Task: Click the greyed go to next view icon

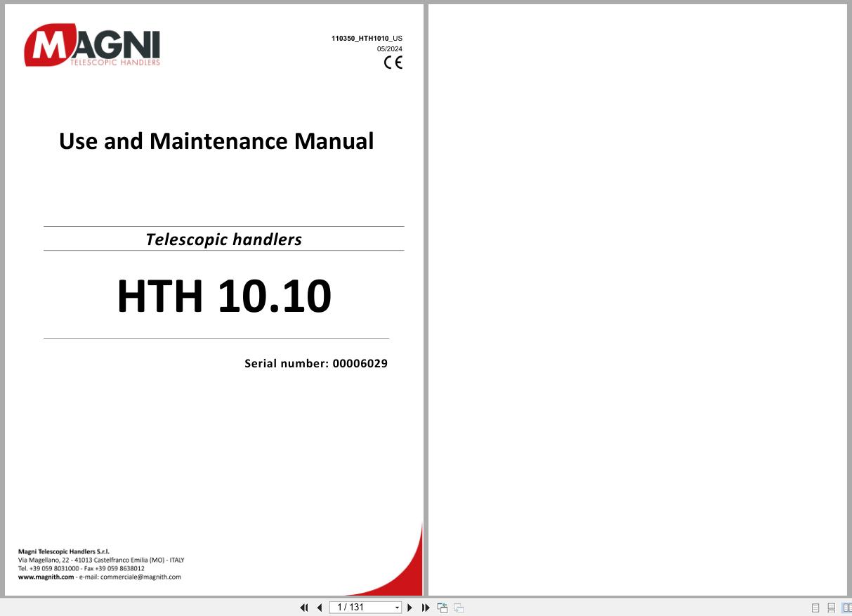Action: (459, 608)
